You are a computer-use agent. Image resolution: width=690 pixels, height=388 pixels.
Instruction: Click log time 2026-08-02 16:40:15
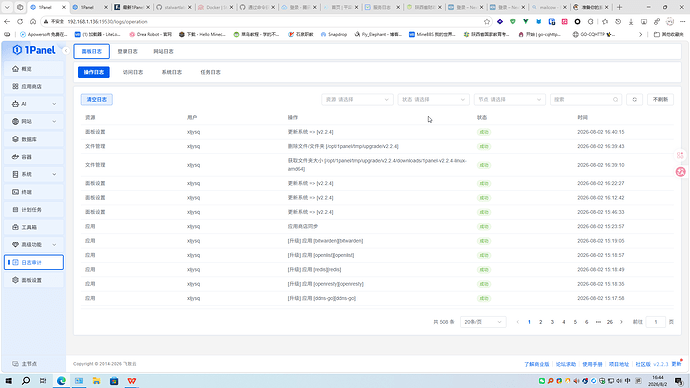click(601, 132)
